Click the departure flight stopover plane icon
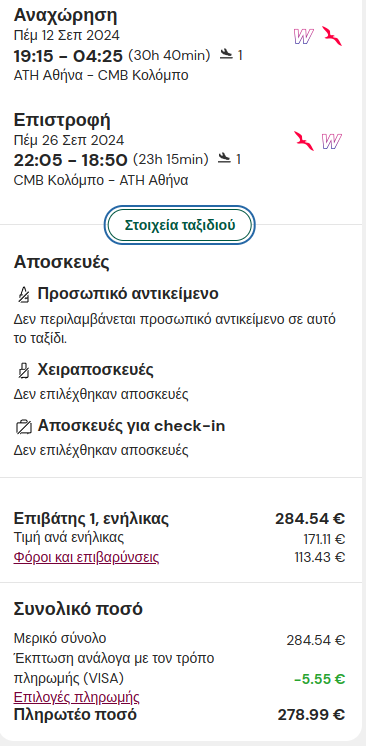Screen dimensions: 366x746 click(226, 55)
